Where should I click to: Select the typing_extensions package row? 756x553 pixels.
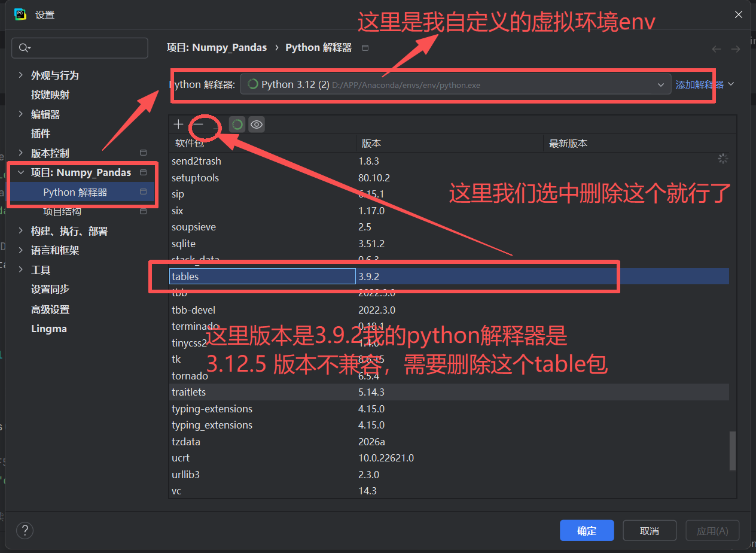[449, 425]
